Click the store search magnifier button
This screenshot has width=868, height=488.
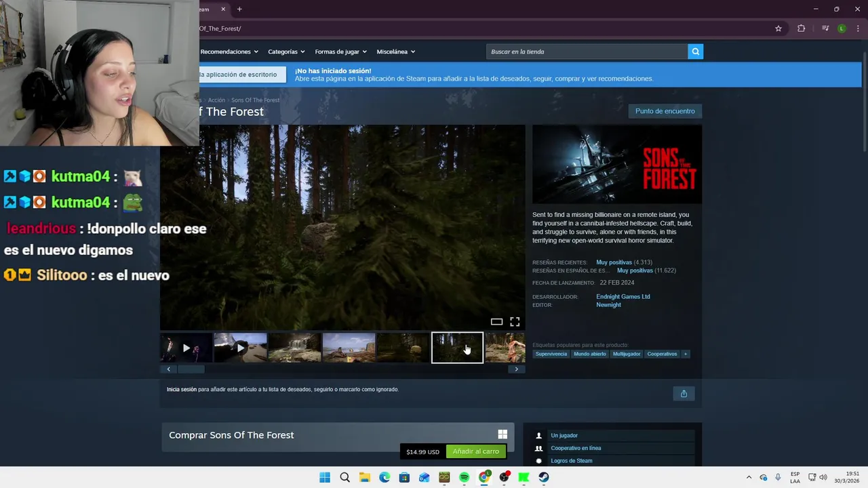coord(695,52)
